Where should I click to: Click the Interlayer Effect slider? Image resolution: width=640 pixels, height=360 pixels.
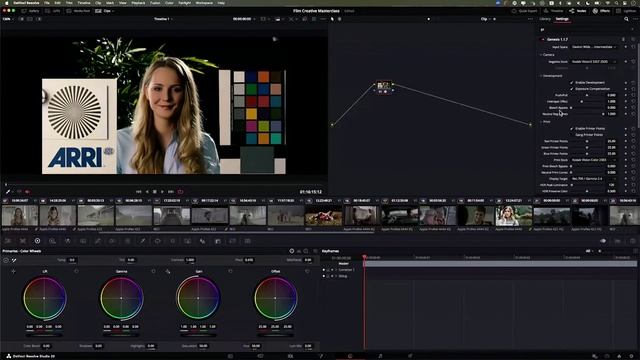587,101
